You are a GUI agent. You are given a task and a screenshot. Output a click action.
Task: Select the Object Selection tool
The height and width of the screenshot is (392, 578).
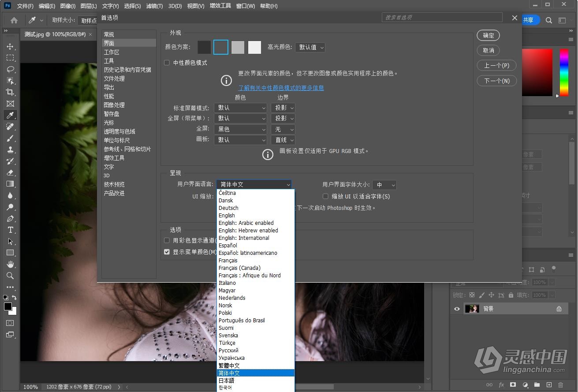pyautogui.click(x=10, y=81)
